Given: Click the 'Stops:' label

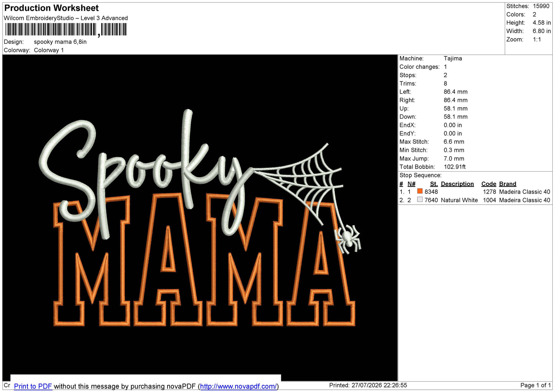Looking at the screenshot, I should pos(408,75).
